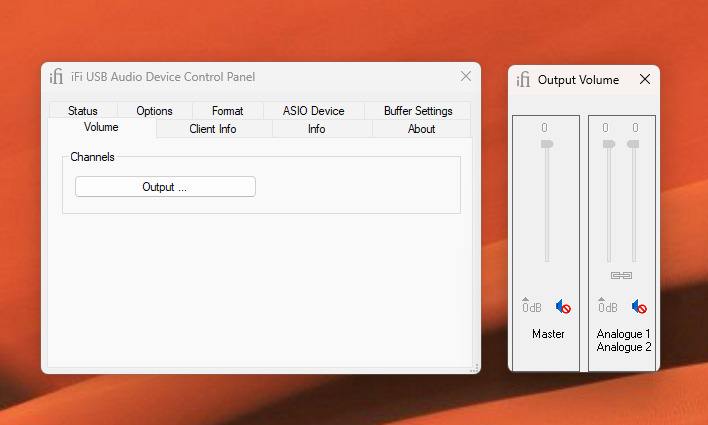The height and width of the screenshot is (425, 708).
Task: Click the Master volume slider handle
Action: (x=546, y=145)
